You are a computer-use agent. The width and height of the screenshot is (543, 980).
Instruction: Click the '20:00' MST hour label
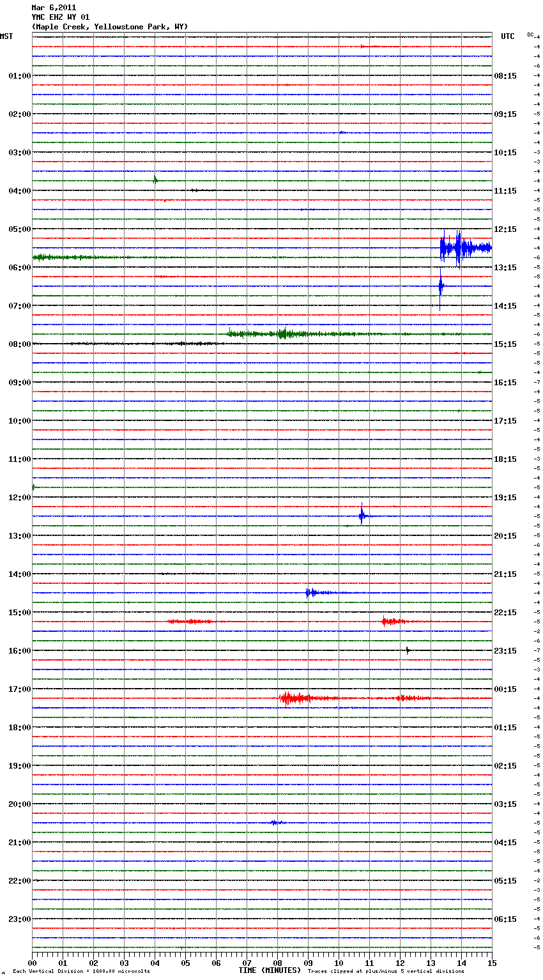tap(19, 804)
